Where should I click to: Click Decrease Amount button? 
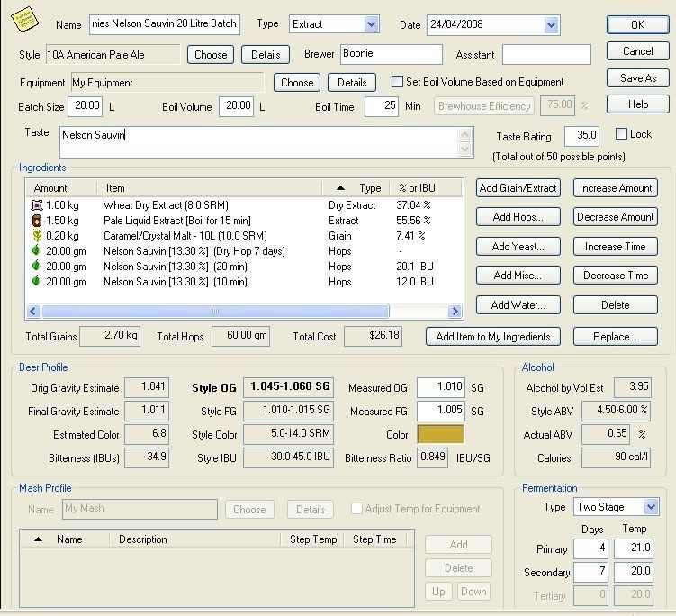click(615, 217)
